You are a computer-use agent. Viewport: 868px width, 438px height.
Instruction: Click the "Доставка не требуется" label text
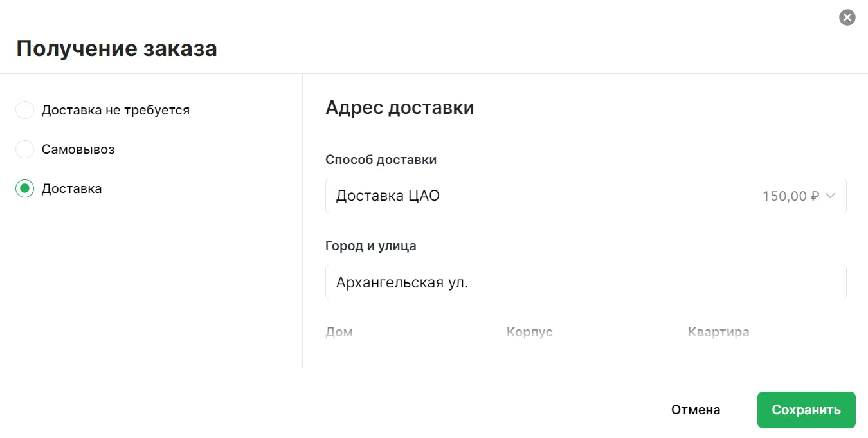click(116, 110)
